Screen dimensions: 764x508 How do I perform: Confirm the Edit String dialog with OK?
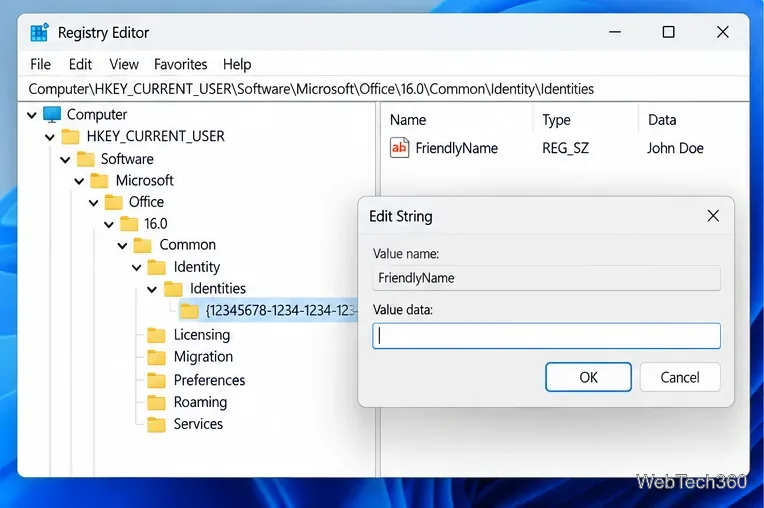589,377
